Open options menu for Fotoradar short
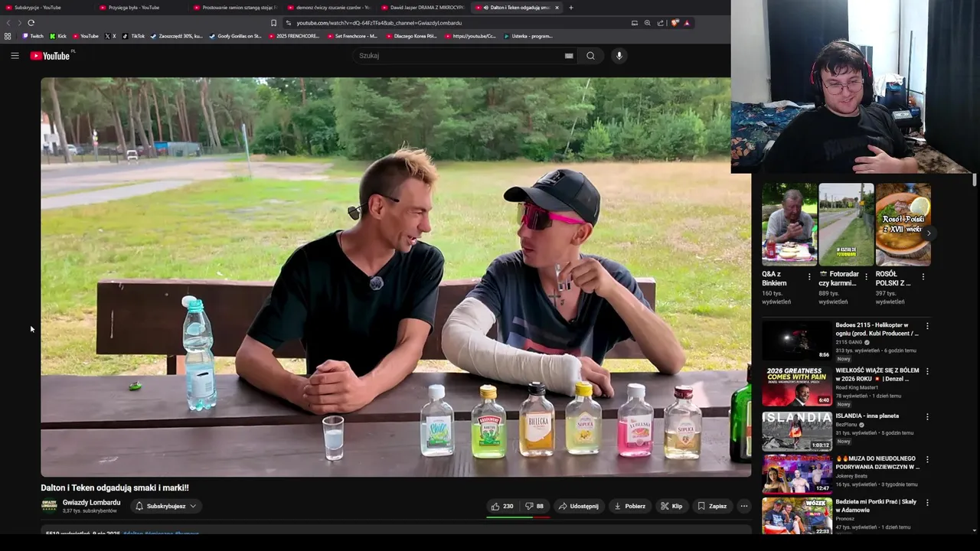 [x=866, y=277]
